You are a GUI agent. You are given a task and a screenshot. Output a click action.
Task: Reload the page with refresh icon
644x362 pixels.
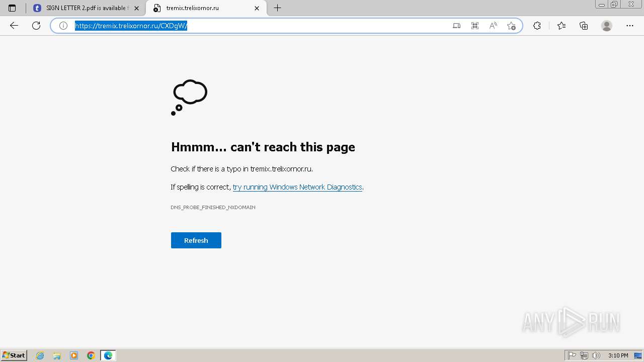(36, 26)
